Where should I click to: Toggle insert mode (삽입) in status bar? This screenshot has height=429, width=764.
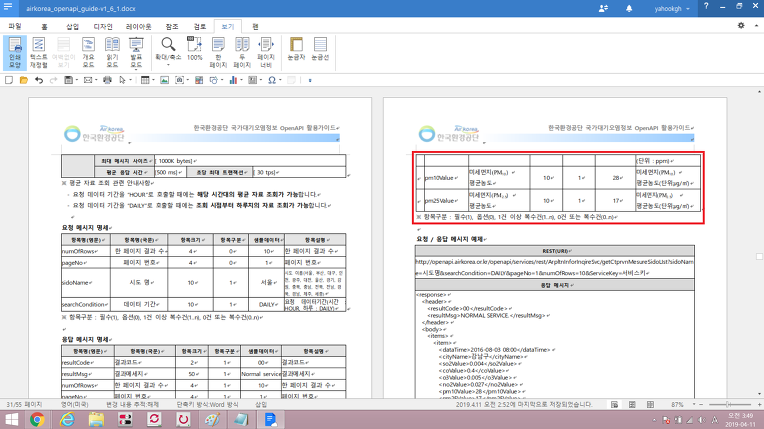pos(261,404)
